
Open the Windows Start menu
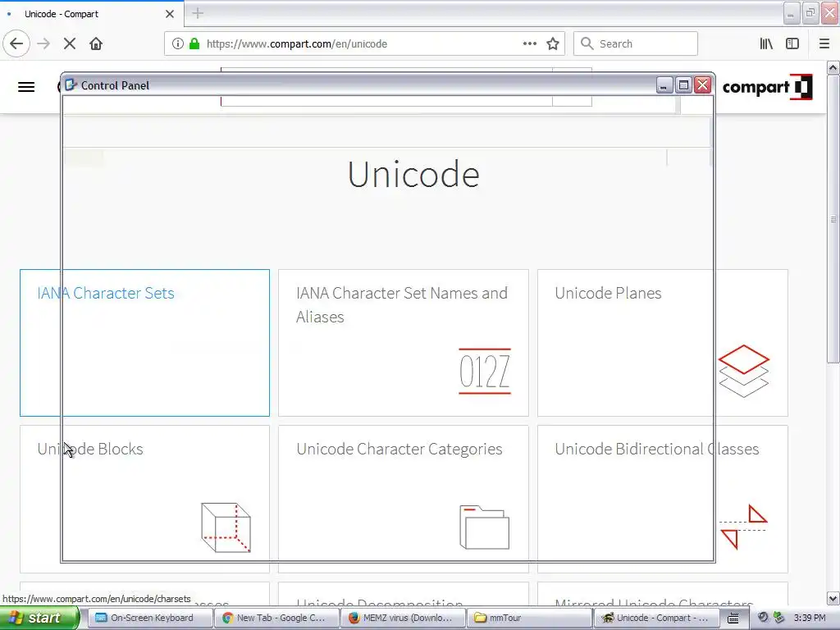click(x=39, y=618)
